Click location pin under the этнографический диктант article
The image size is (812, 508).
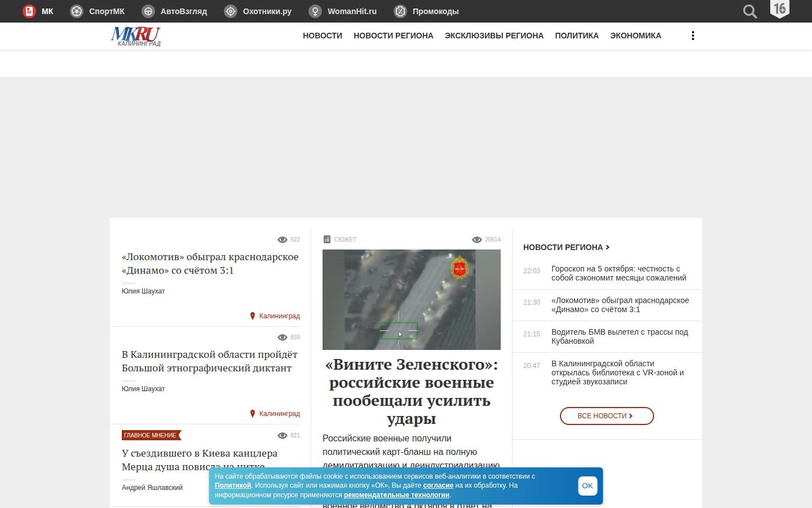tap(253, 414)
